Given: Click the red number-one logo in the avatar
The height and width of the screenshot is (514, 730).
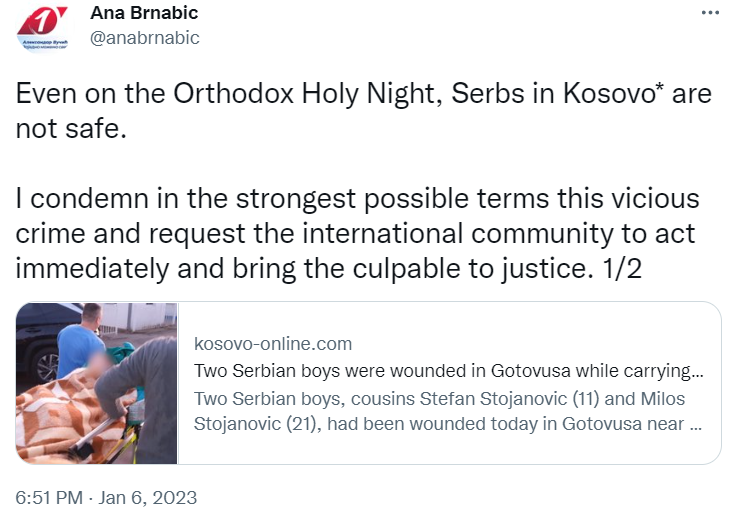Looking at the screenshot, I should point(44,18).
